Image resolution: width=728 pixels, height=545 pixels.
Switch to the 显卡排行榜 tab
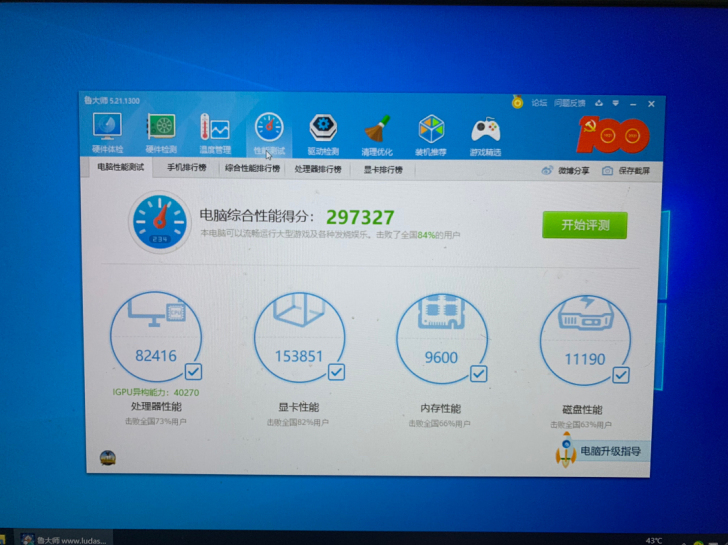pyautogui.click(x=383, y=170)
